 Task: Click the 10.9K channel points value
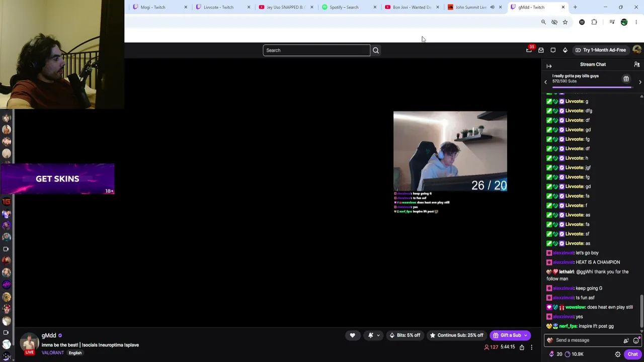(578, 354)
